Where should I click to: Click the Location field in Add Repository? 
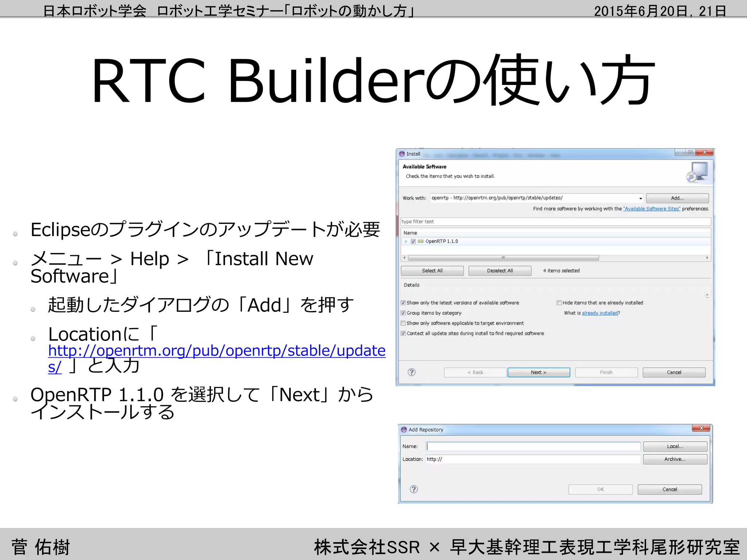click(533, 459)
